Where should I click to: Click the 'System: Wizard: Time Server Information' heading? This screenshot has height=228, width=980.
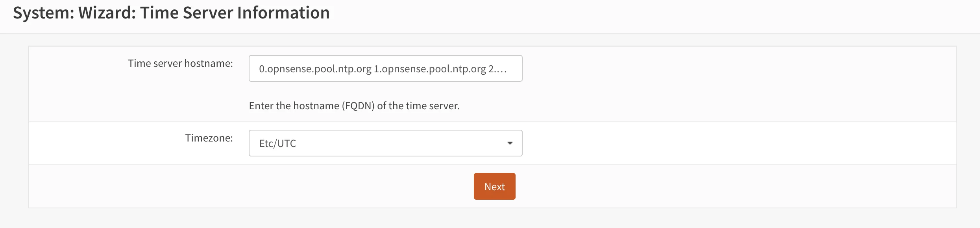[x=171, y=13]
